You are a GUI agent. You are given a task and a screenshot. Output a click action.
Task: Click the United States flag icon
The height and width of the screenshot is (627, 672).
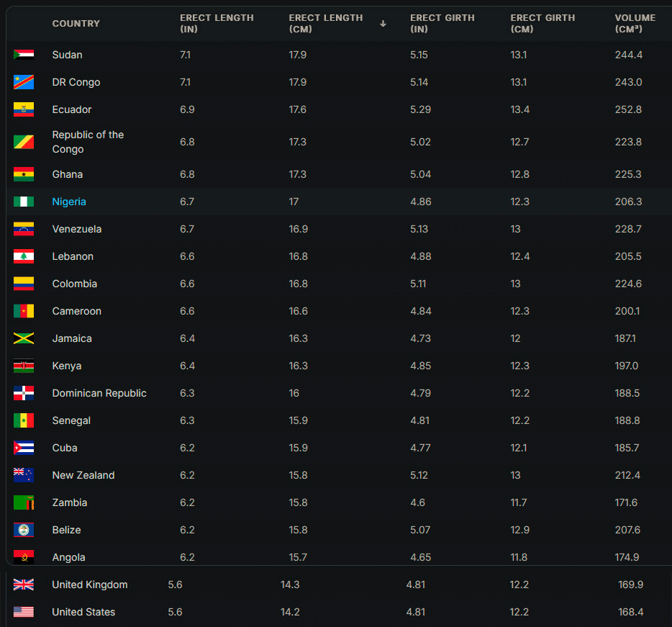pos(24,612)
